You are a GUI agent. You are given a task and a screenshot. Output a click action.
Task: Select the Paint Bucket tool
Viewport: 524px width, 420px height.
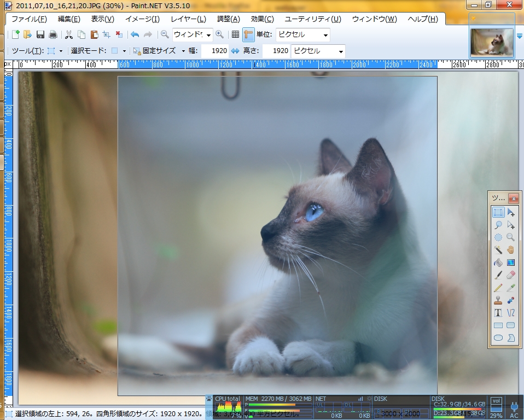[498, 262]
